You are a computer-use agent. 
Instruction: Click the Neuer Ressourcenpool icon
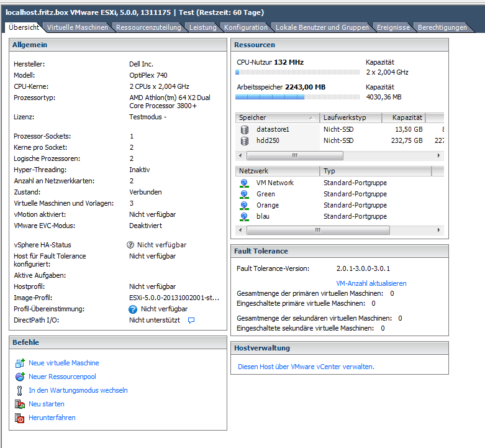coord(20,377)
